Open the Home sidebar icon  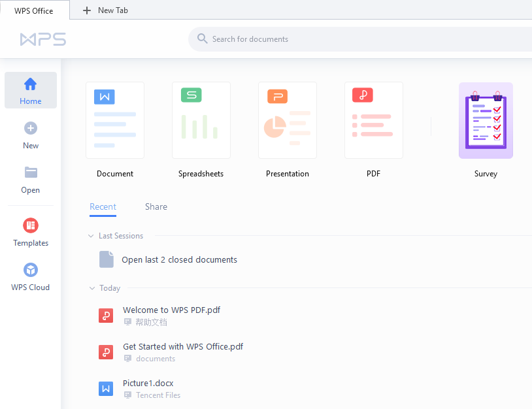point(30,84)
